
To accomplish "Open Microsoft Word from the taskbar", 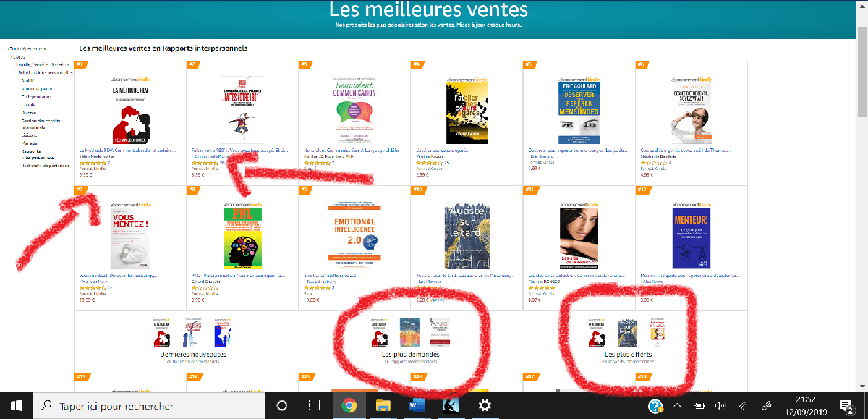I will [417, 405].
